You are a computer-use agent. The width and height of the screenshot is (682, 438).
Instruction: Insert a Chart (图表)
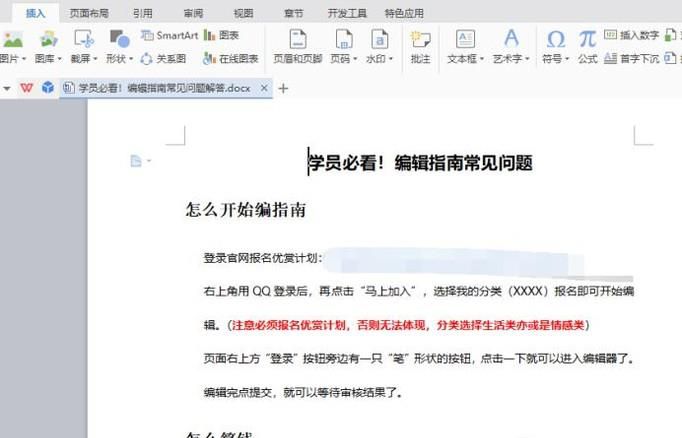tap(221, 35)
